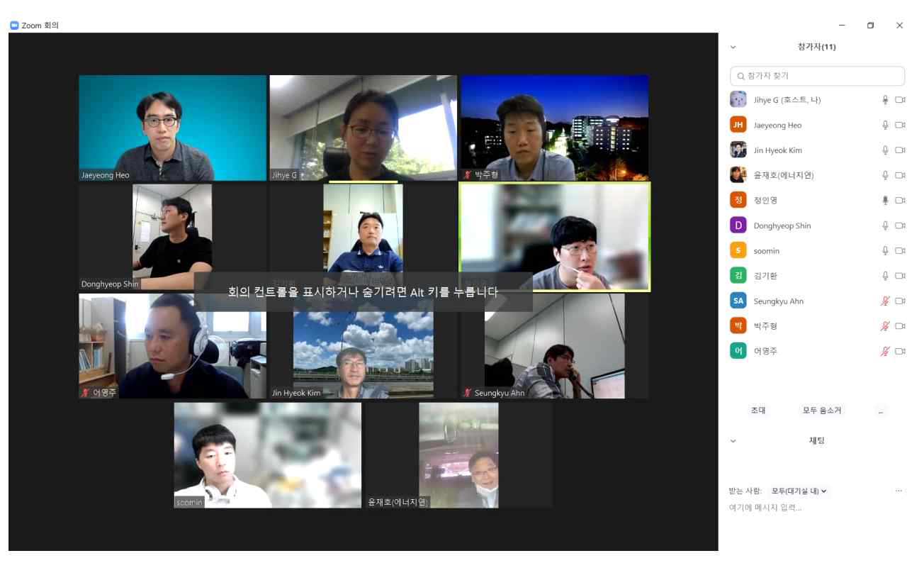Click the 모두 음소거 mute all button

822,411
